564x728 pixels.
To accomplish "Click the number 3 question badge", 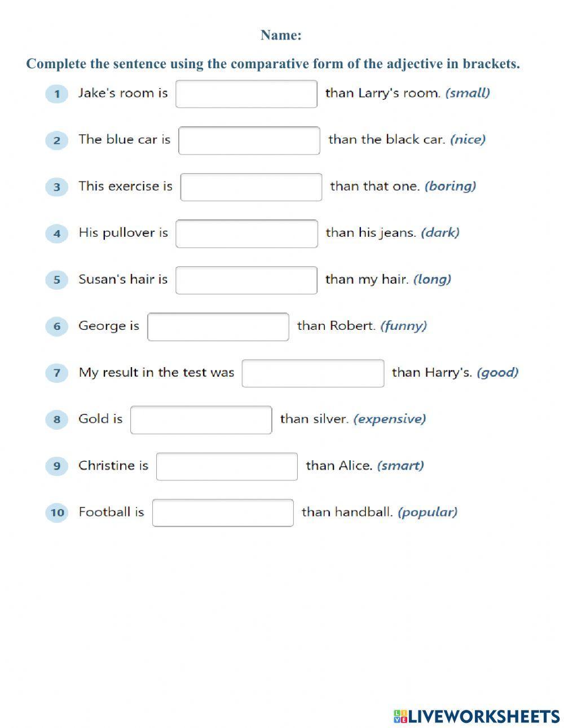I will [x=56, y=187].
